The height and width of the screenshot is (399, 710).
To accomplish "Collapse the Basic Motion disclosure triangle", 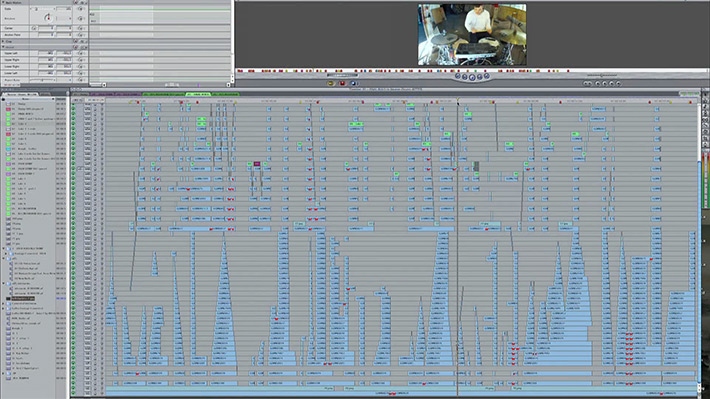I will [3, 2].
